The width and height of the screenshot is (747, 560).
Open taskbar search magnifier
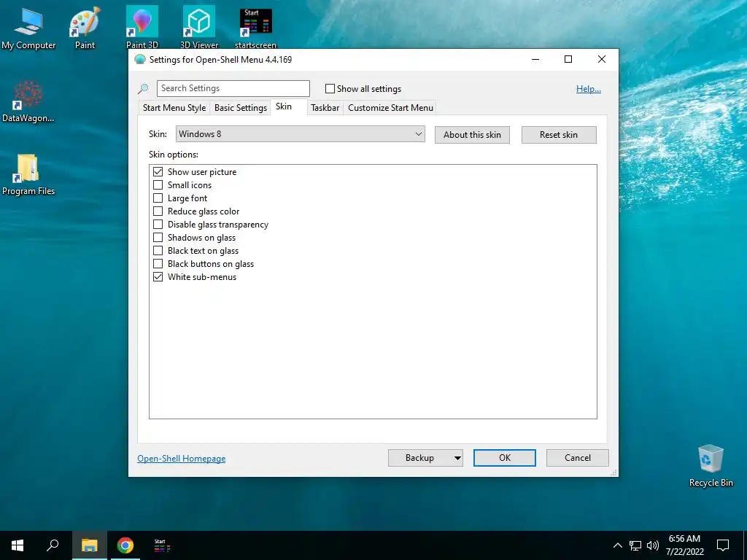coord(53,545)
